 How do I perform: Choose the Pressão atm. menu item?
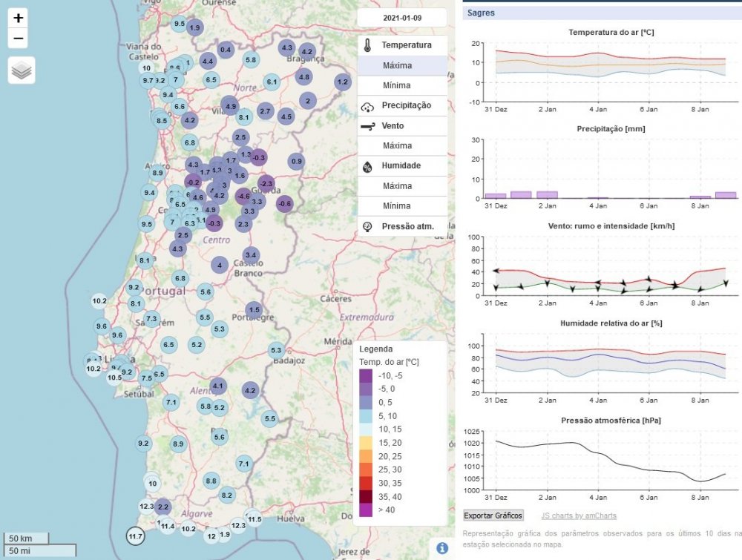coord(407,226)
